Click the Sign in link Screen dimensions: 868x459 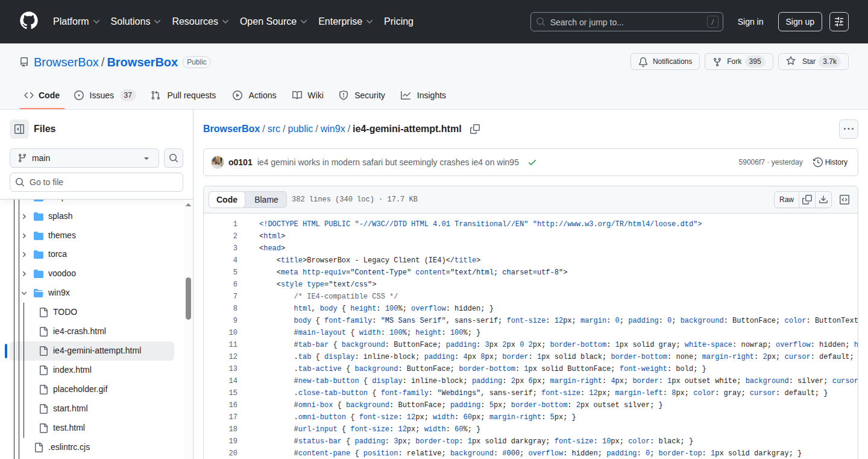750,22
